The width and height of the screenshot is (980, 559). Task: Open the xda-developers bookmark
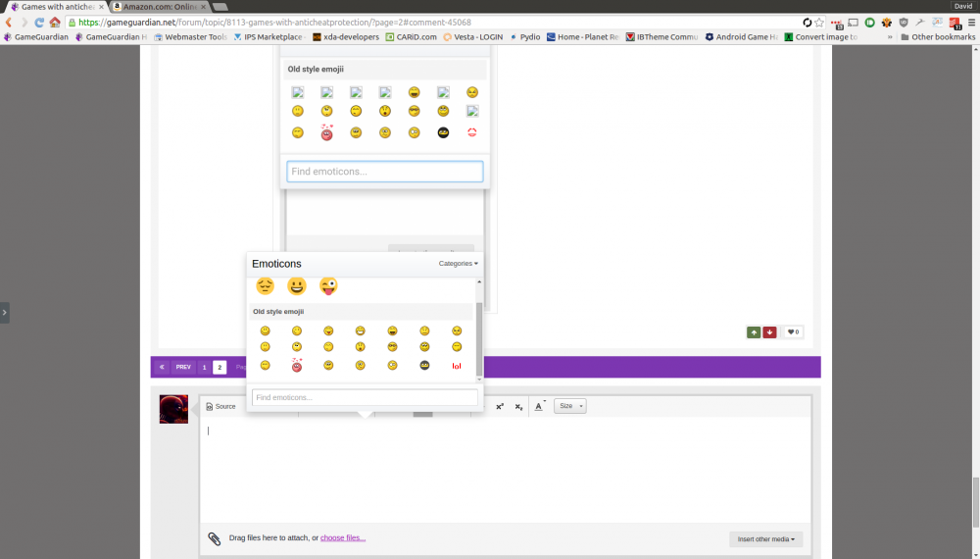coord(345,37)
